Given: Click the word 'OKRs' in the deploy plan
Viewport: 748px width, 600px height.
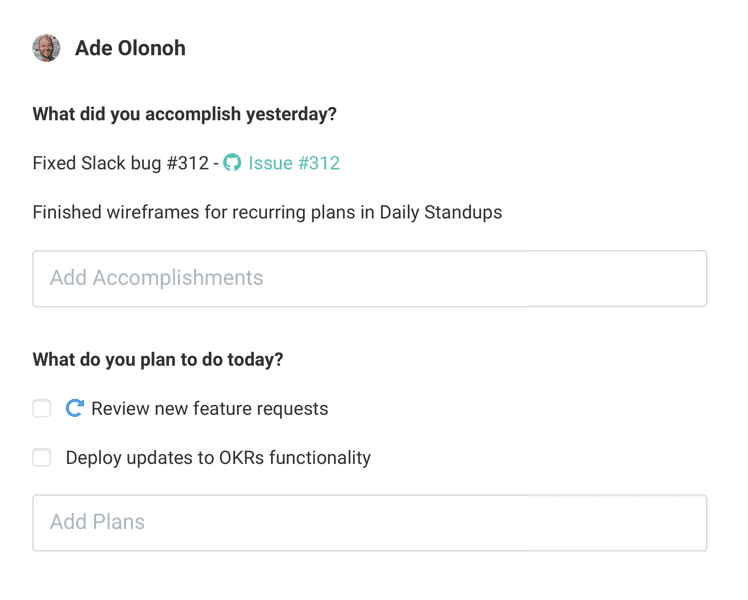Looking at the screenshot, I should pos(216,458).
